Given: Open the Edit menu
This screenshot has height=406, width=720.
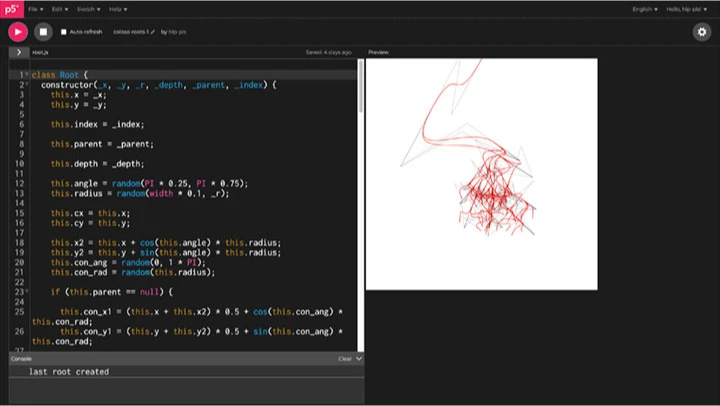Looking at the screenshot, I should click(60, 9).
